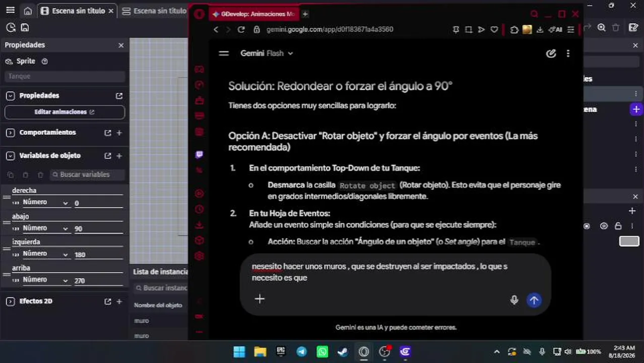
Task: Click plus to attach files in Gemini
Action: point(260,299)
